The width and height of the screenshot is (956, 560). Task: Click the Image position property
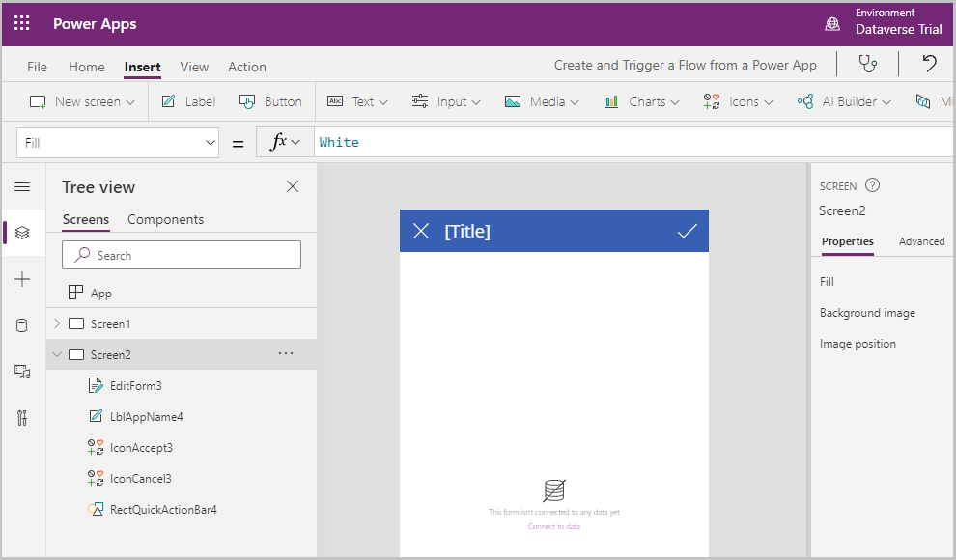coord(858,344)
